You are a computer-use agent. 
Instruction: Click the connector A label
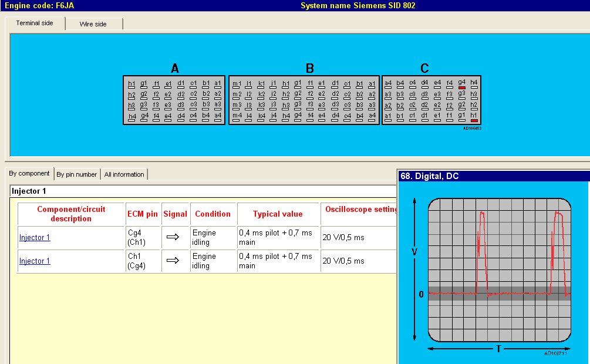tap(174, 69)
